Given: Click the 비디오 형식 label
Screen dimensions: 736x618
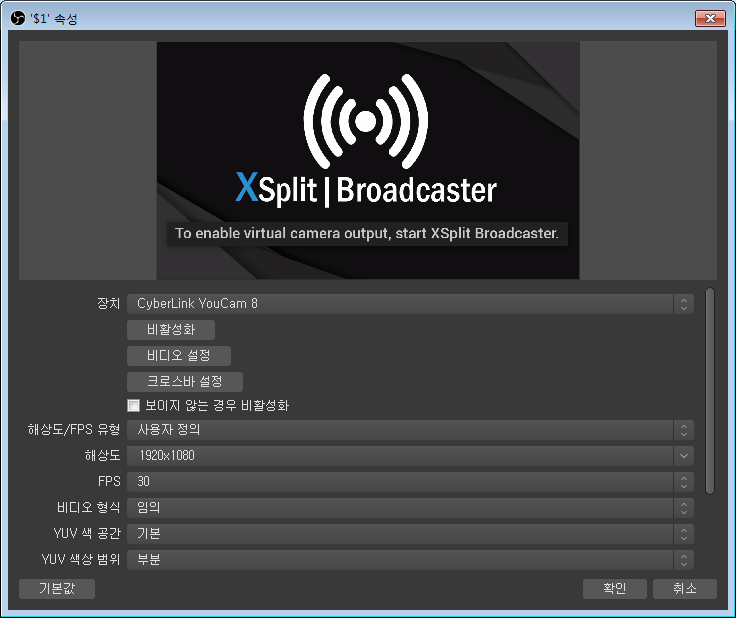Looking at the screenshot, I should pyautogui.click(x=88, y=508).
